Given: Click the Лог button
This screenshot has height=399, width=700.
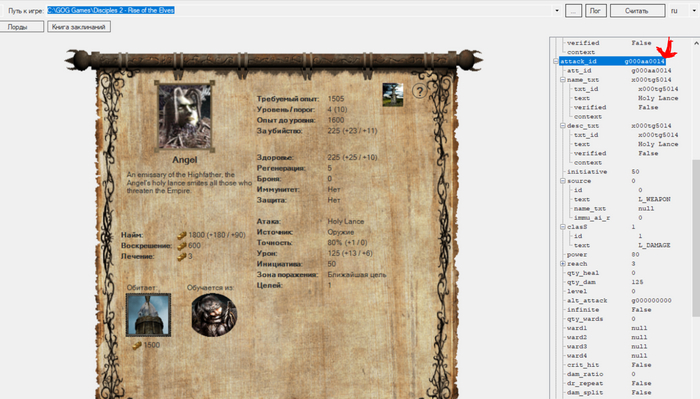Looking at the screenshot, I should [x=596, y=11].
